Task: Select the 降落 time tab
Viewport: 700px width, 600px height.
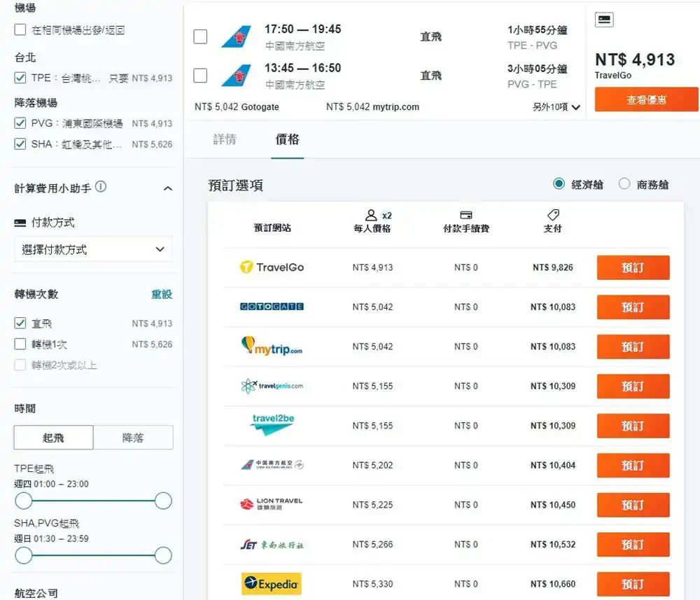Action: pos(133,438)
